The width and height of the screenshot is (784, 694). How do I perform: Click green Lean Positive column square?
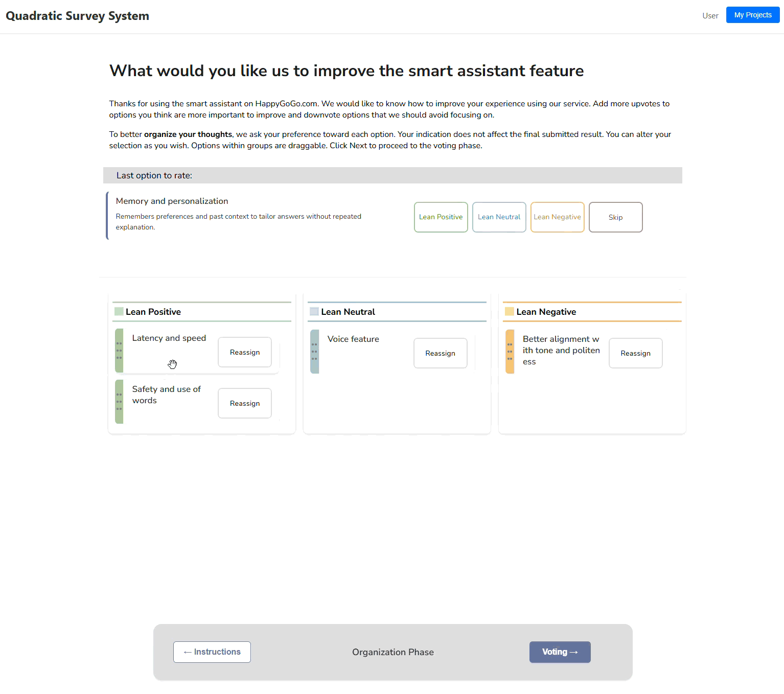pos(119,312)
